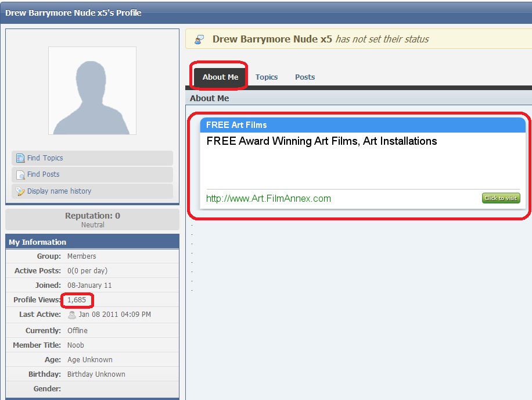Screen dimensions: 532x400
Task: Click the user icon beside Last Active date
Action: [72, 315]
